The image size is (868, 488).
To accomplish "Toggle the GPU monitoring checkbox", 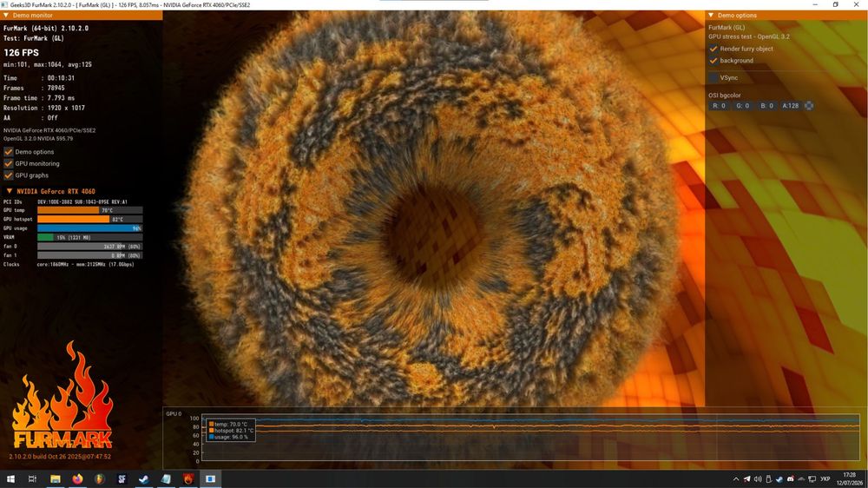I will [9, 163].
